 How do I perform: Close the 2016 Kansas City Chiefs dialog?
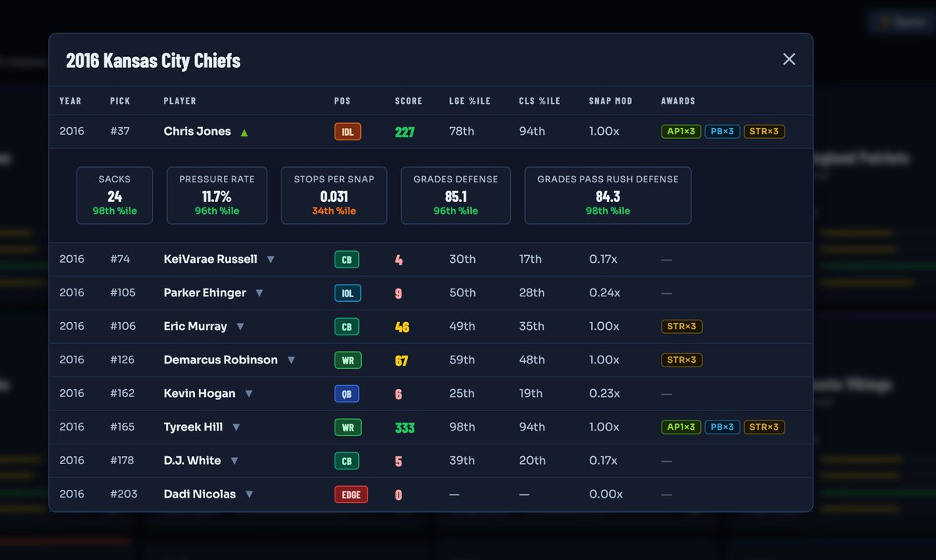tap(789, 59)
